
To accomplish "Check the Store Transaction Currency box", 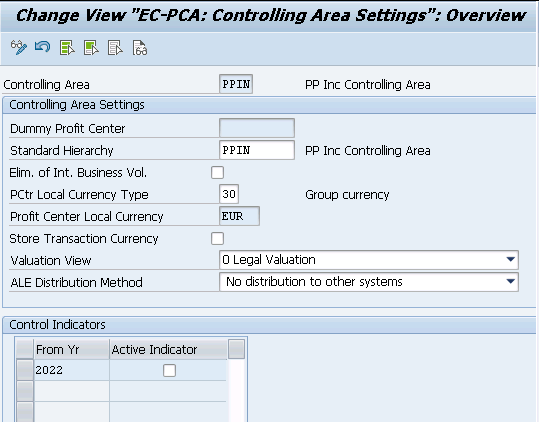I will click(x=217, y=238).
